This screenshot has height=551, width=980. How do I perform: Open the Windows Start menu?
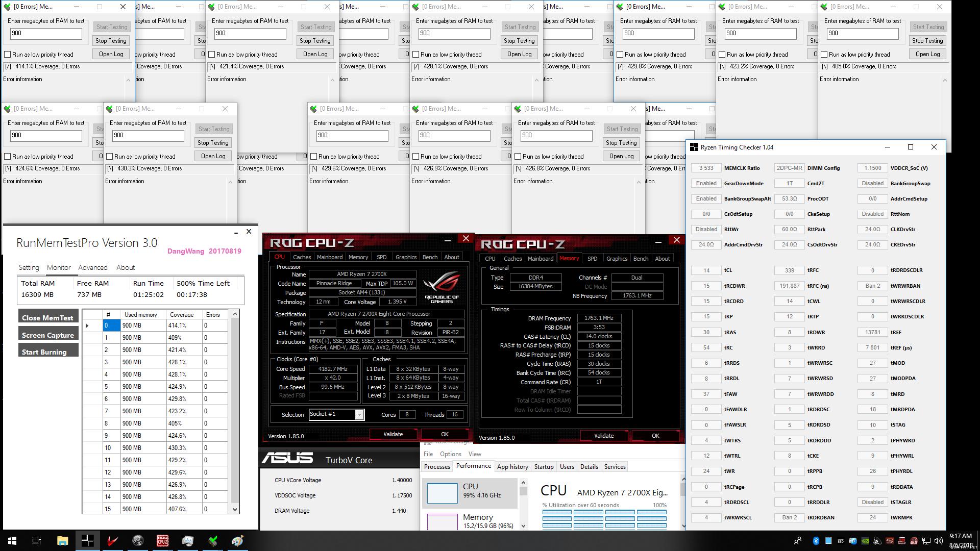click(12, 541)
